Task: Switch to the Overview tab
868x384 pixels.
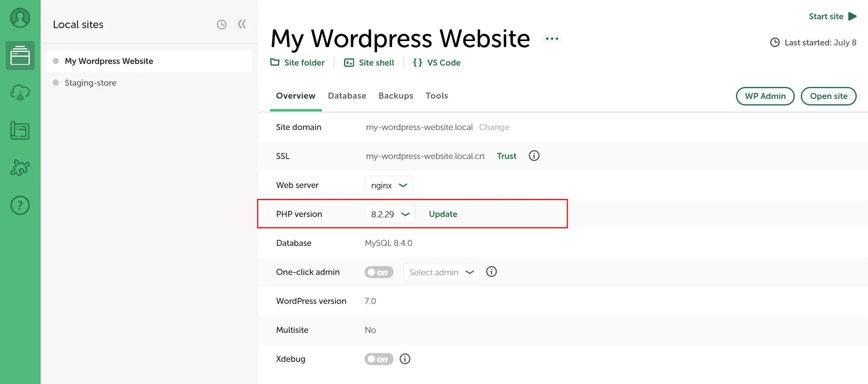Action: [296, 96]
